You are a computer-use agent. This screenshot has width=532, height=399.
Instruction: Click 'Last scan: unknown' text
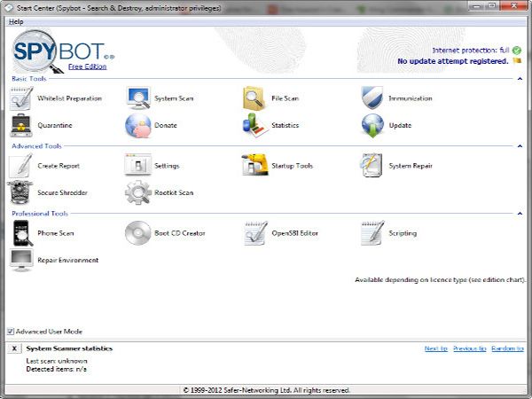click(x=57, y=361)
